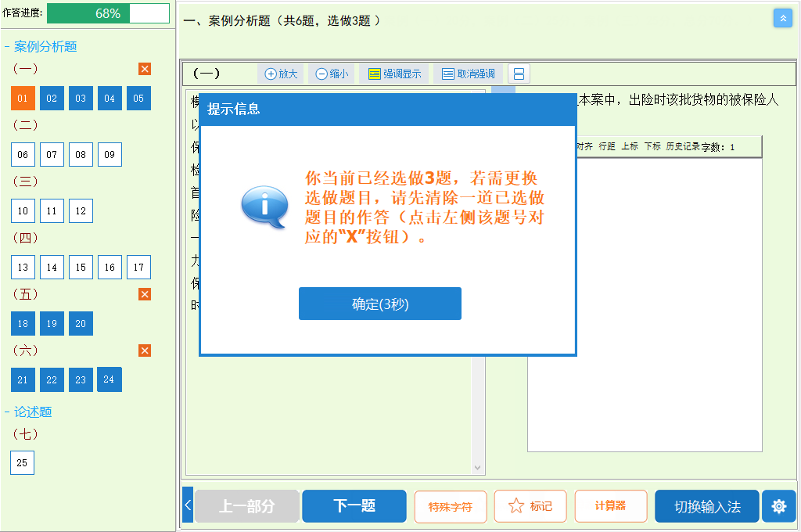The height and width of the screenshot is (532, 801).
Task: Enable 强调显示 highlighting
Action: pyautogui.click(x=394, y=74)
